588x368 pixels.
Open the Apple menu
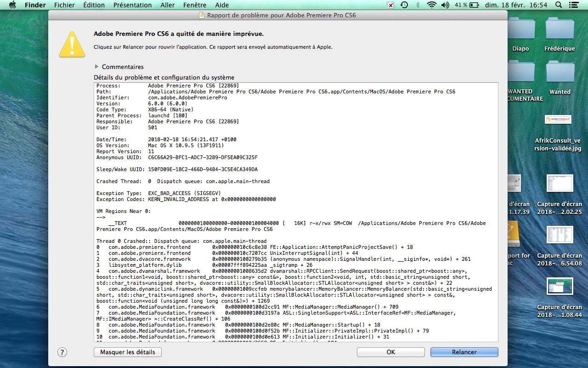point(12,5)
